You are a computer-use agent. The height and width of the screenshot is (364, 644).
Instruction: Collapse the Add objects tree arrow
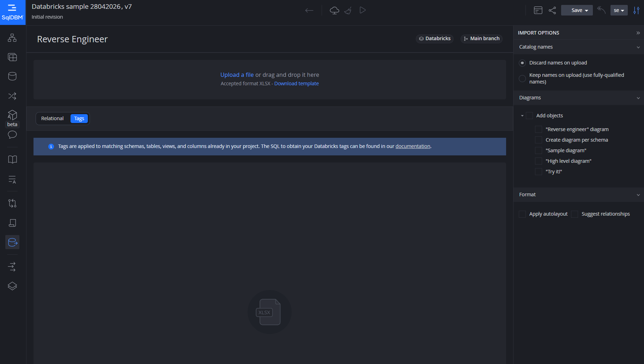point(522,116)
